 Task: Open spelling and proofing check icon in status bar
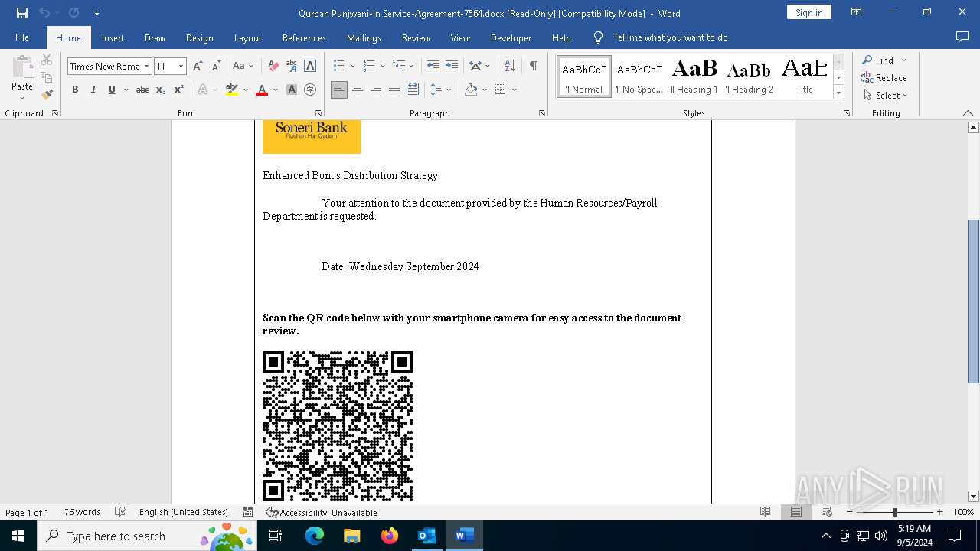click(120, 512)
